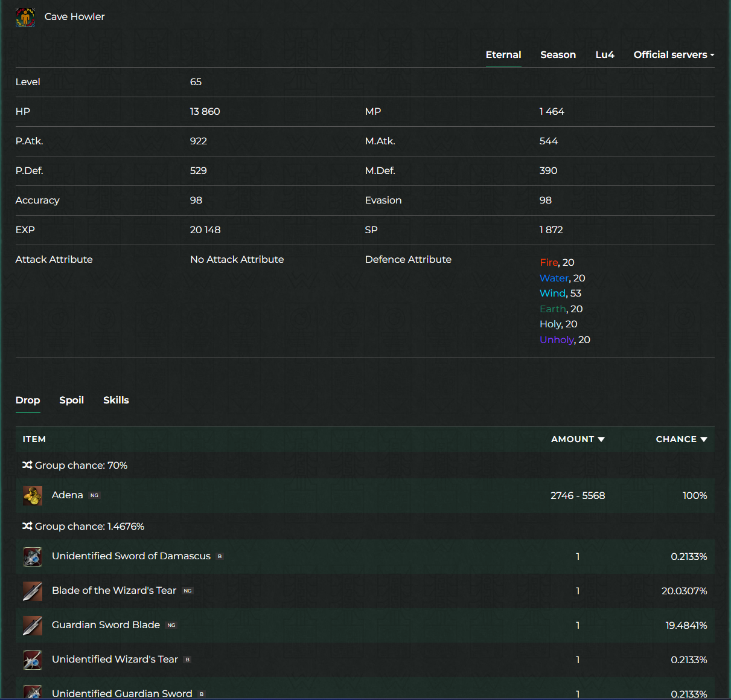This screenshot has height=700, width=731.
Task: Select the Lu4 server tab
Action: coord(604,55)
